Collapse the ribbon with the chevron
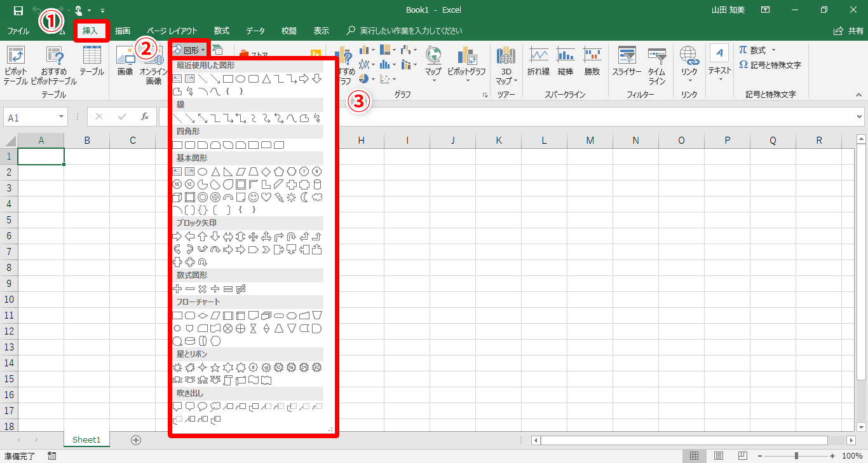868x463 pixels. pos(858,95)
